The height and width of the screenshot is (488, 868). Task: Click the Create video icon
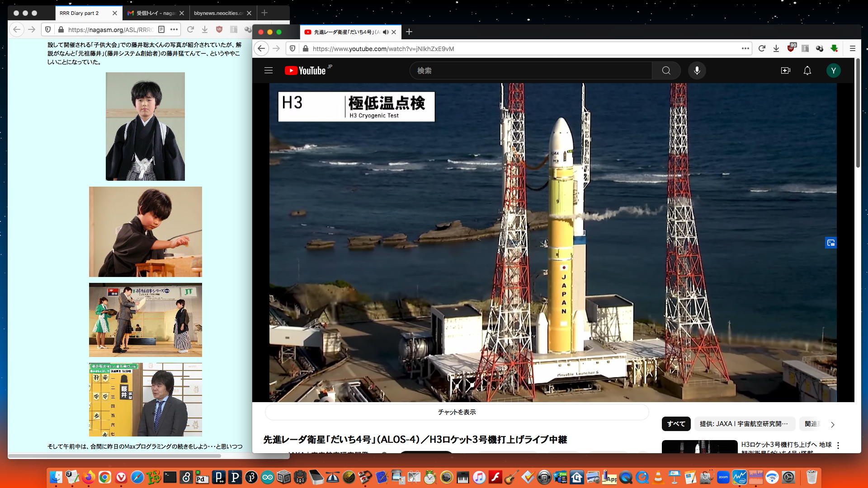[x=785, y=70]
